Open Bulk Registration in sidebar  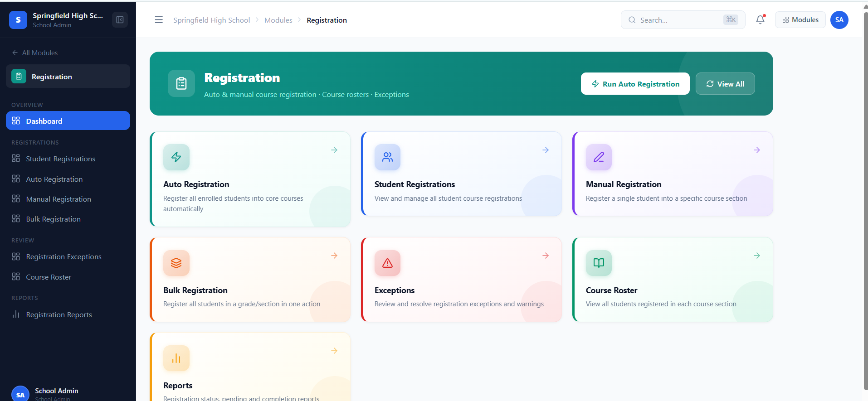tap(68, 219)
